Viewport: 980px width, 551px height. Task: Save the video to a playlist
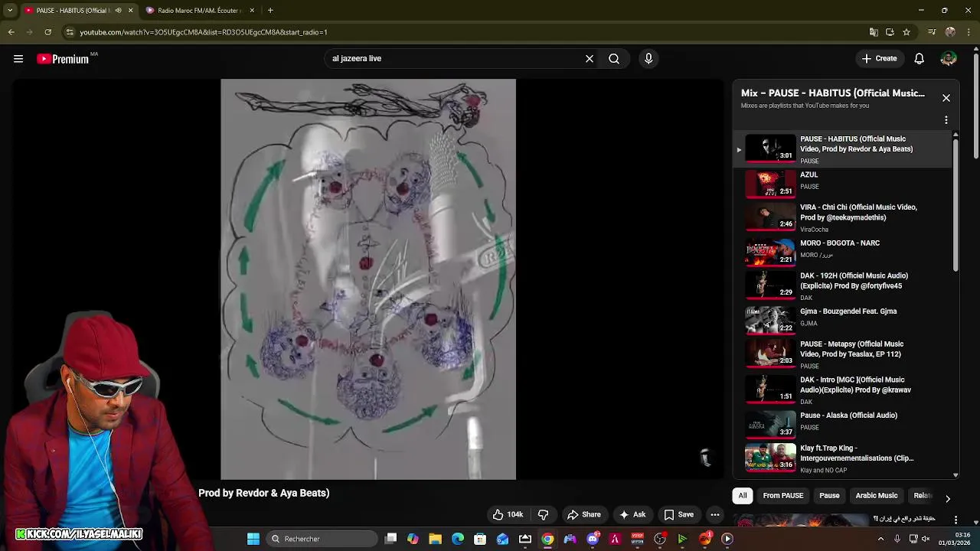(x=678, y=515)
